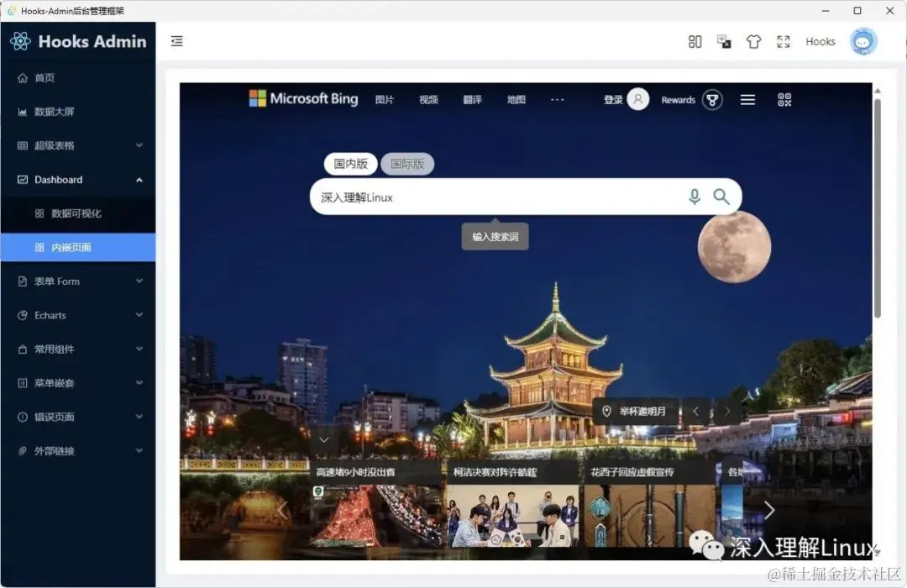Viewport: 907px width, 588px height.
Task: Open the 图片 tab on Bing
Action: point(385,99)
